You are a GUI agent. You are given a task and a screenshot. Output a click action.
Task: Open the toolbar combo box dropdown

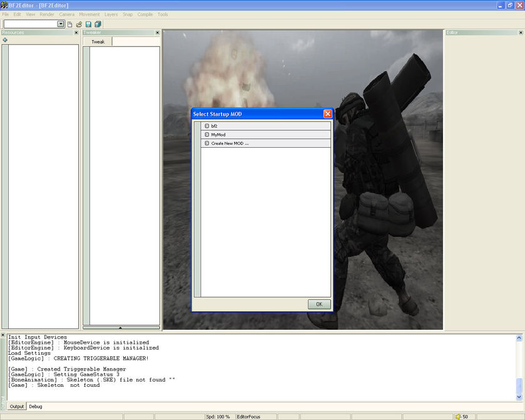click(61, 24)
